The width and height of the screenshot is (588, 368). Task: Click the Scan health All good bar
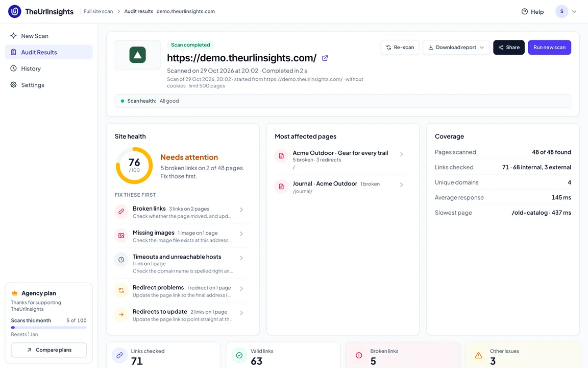[x=343, y=101]
